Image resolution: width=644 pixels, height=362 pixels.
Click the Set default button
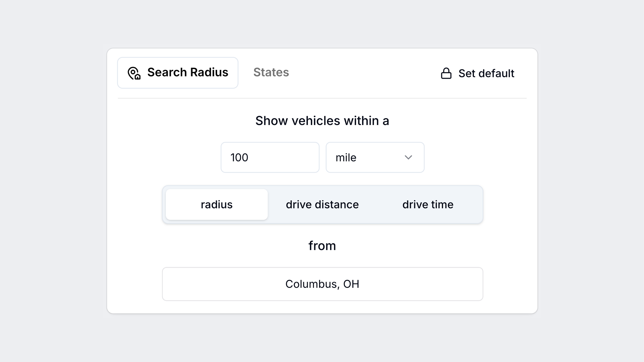477,73
